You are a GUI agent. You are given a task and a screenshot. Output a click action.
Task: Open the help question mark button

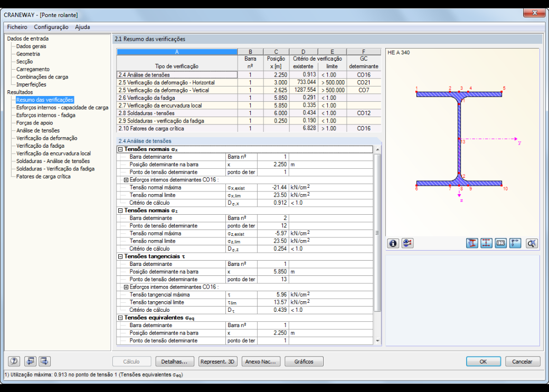pos(14,361)
